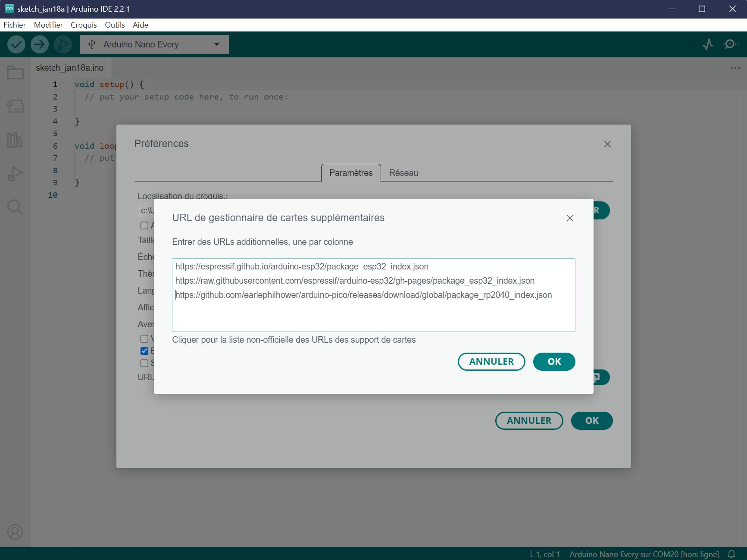Click the edit URLs icon button in Préférences
The width and height of the screenshot is (747, 560).
[x=601, y=377]
